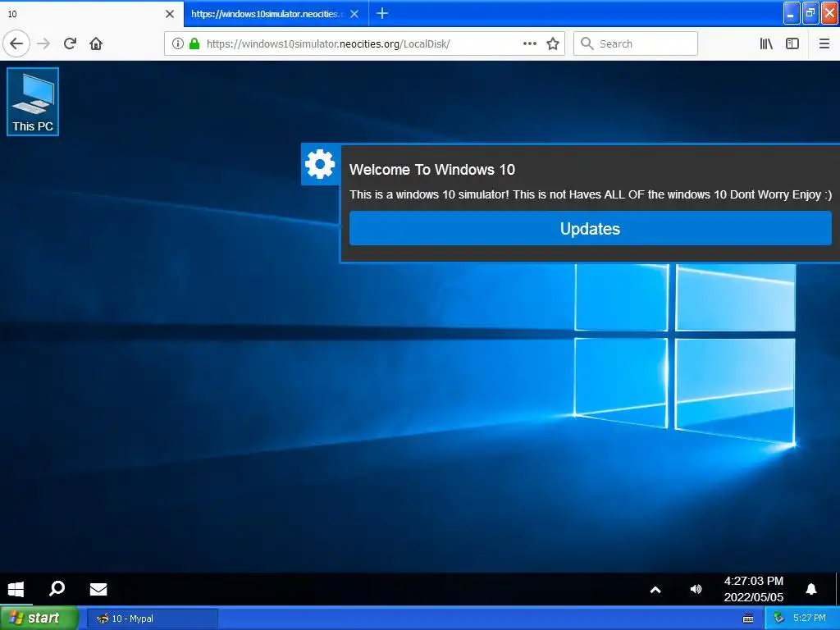Open the simulated Windows 10 Start menu
The width and height of the screenshot is (840, 630).
coord(16,589)
